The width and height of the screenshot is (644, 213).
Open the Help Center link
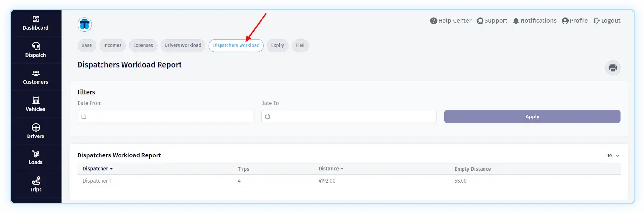pyautogui.click(x=451, y=21)
